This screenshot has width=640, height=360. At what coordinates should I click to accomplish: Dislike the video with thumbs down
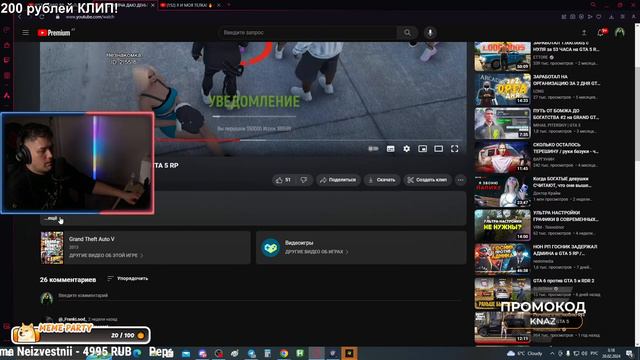click(304, 180)
